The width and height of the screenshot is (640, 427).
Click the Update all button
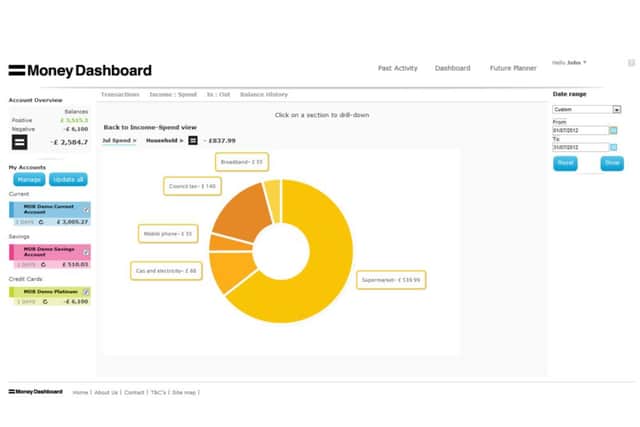point(68,180)
